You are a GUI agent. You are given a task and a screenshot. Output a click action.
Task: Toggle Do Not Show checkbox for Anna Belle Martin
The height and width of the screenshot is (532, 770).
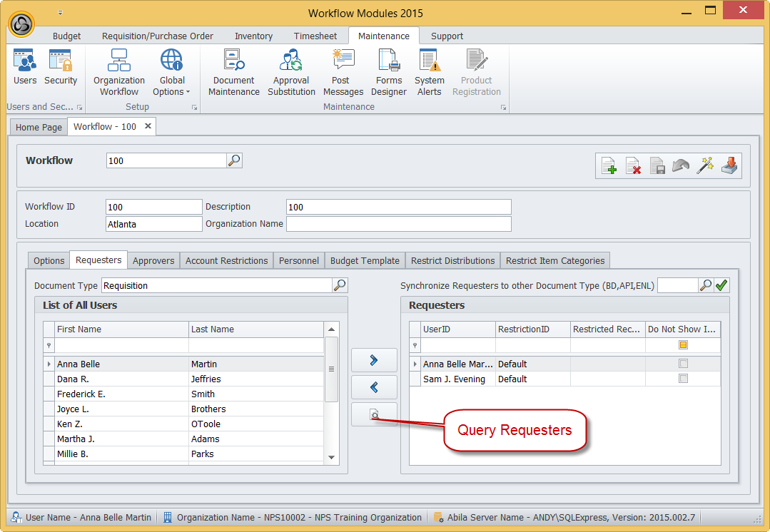(683, 364)
